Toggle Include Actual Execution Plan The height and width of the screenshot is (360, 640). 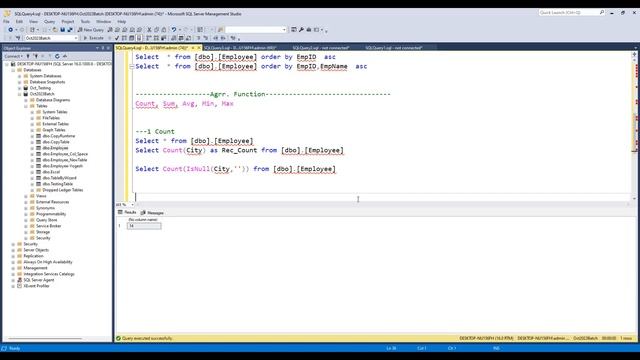pos(149,38)
